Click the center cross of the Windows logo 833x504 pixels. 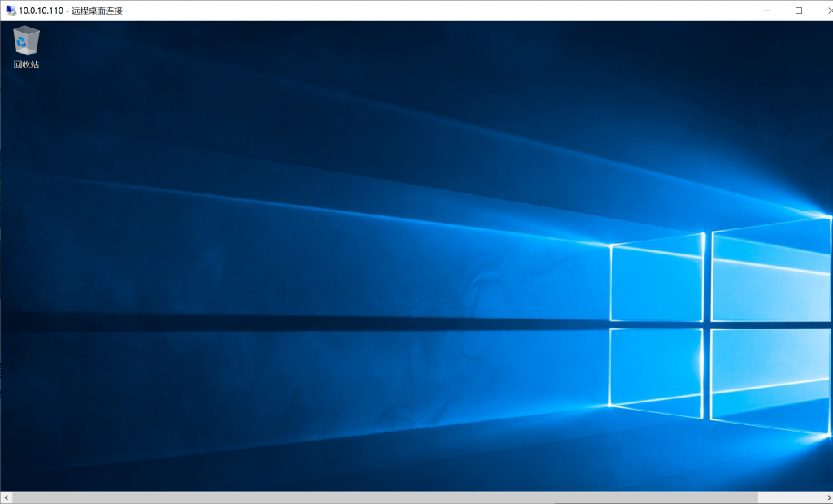pyautogui.click(x=708, y=325)
